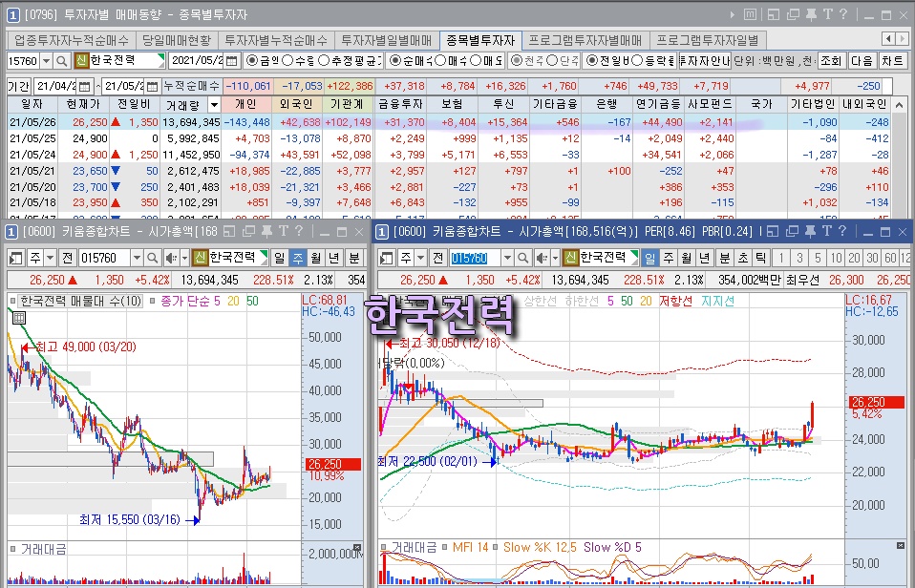The image size is (915, 588).
Task: Pin the 투자자별 매매동향 window
Action: [811, 15]
